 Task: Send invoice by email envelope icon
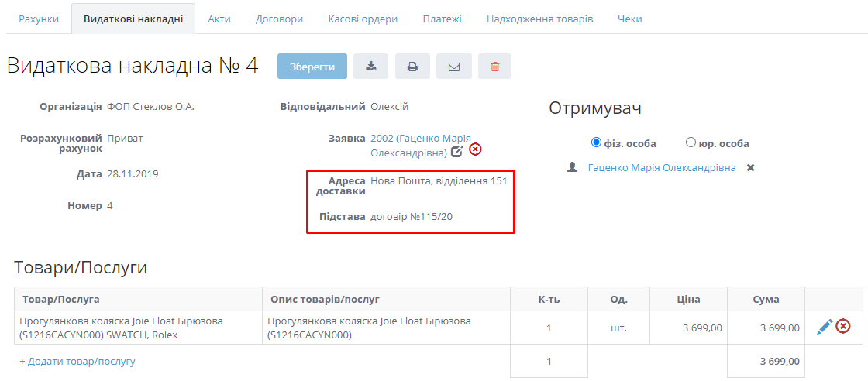pyautogui.click(x=454, y=67)
